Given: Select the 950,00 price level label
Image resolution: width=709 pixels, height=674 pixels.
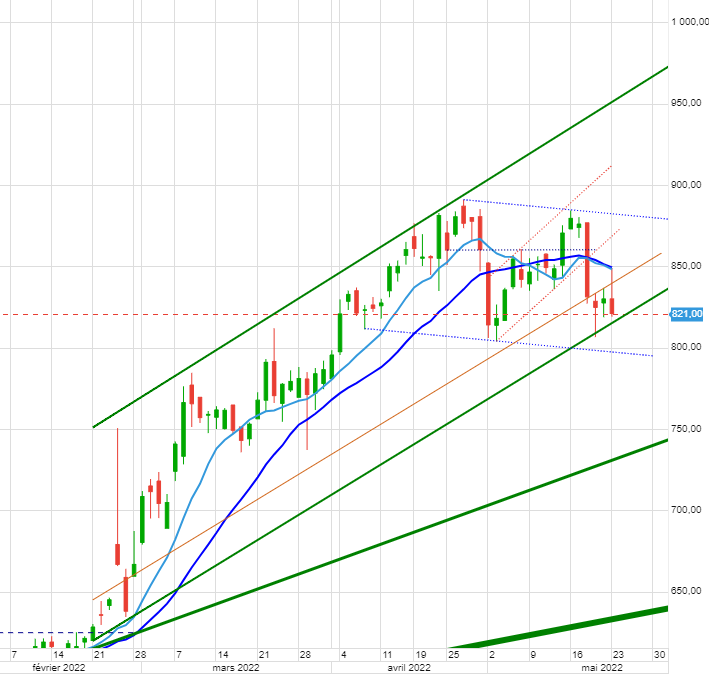Looking at the screenshot, I should [686, 103].
